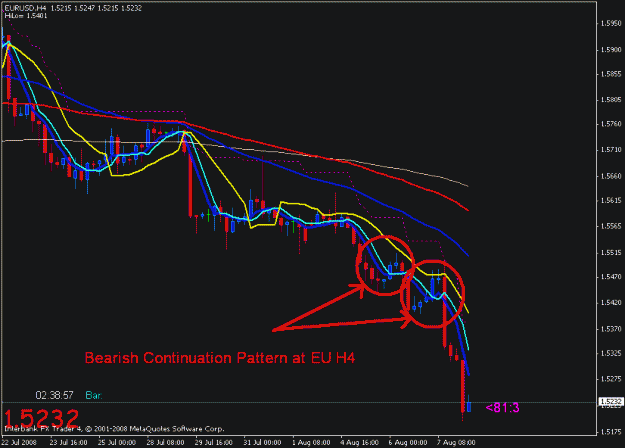Click the 1.5760 price axis label

click(611, 124)
